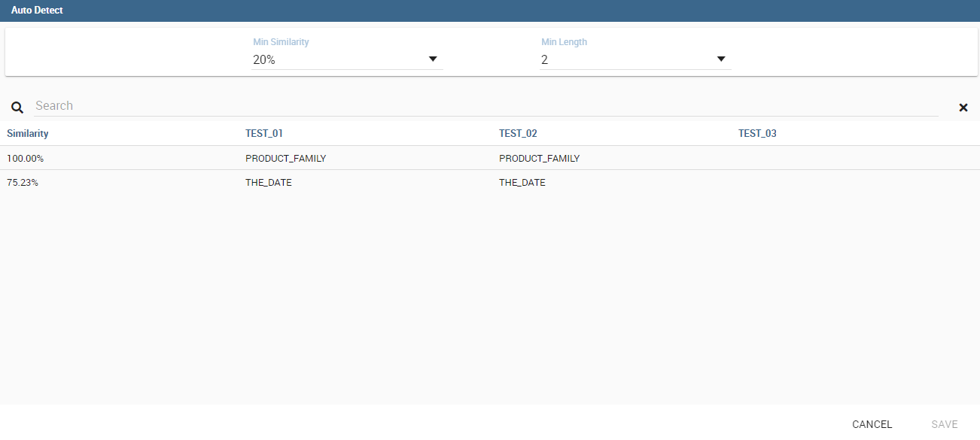
Task: Sort by the Similarity column header
Action: tap(28, 133)
